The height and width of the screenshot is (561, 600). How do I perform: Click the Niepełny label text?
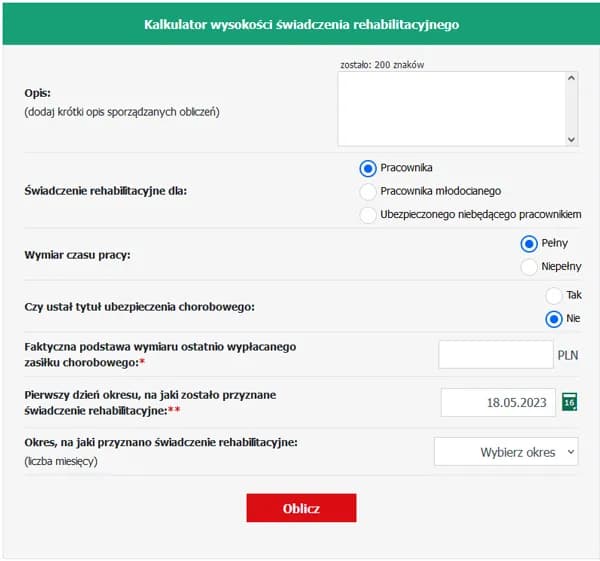(561, 266)
